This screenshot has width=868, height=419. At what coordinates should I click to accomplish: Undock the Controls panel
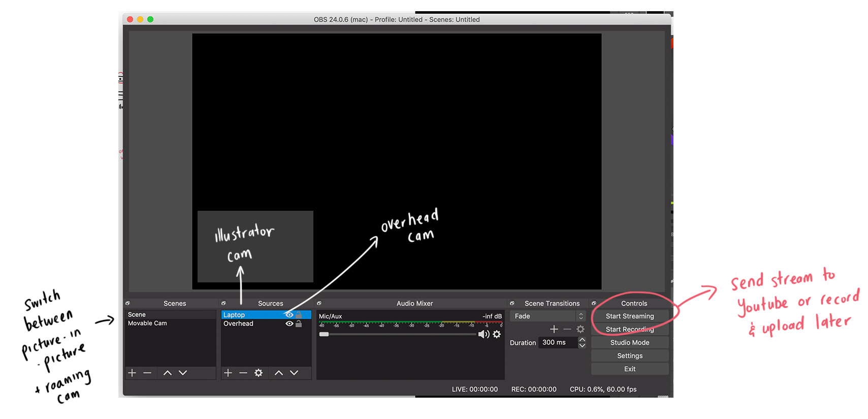[594, 303]
